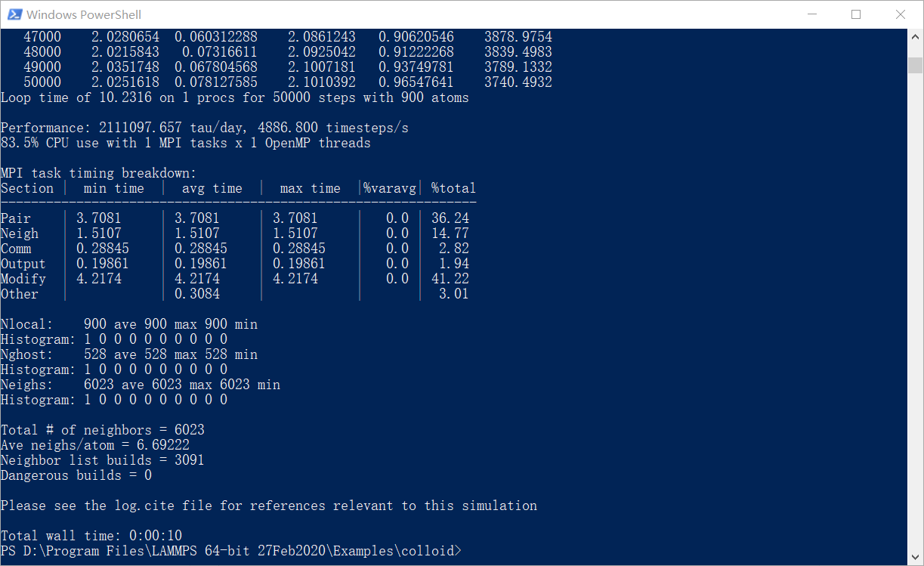Click the "avg time" column header
The width and height of the screenshot is (924, 566).
[x=212, y=188]
